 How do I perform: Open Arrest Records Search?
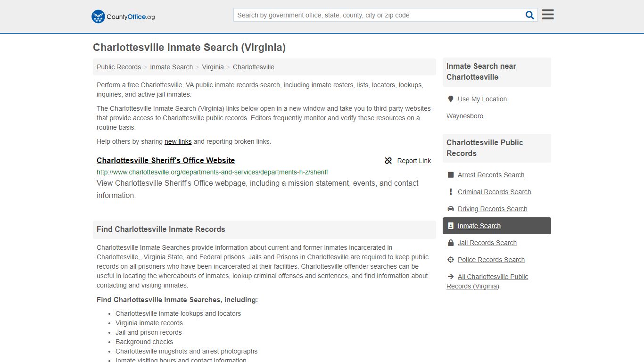coord(491,175)
